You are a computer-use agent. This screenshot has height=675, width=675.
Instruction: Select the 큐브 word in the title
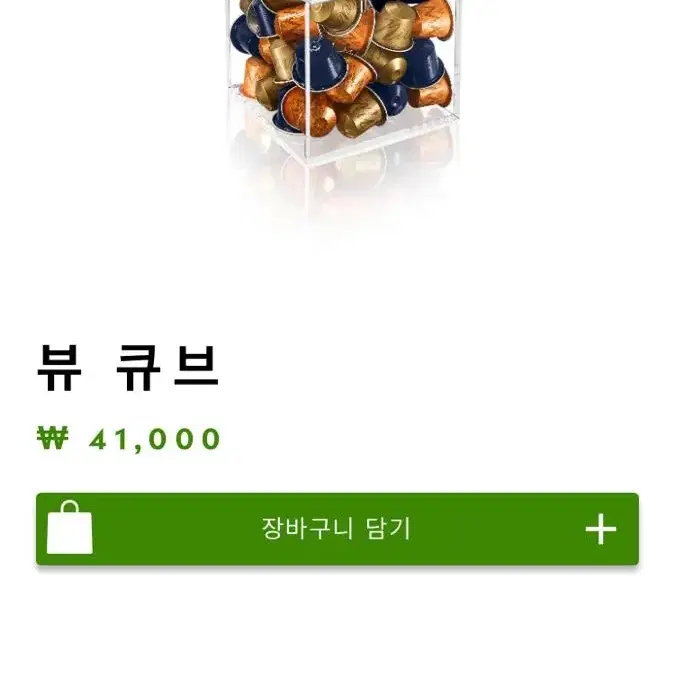click(168, 368)
